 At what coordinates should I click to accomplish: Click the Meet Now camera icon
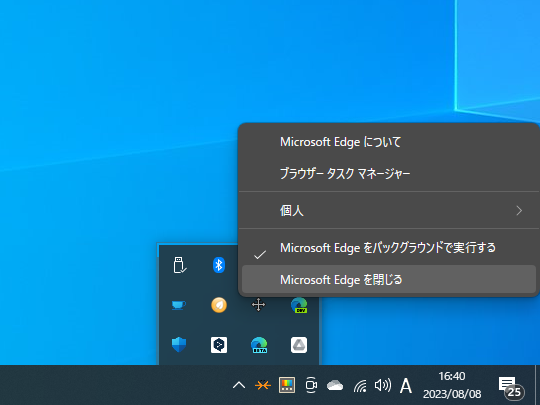coord(311,385)
